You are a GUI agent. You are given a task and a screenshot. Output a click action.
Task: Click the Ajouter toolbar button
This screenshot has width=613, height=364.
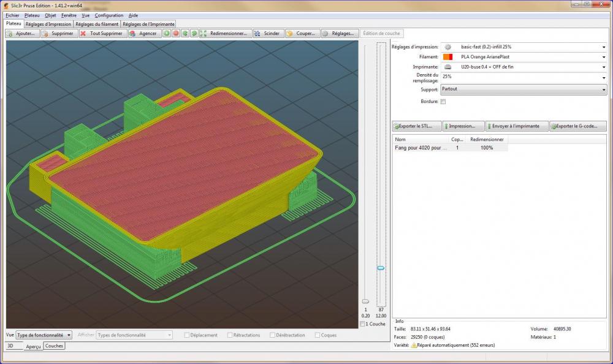click(22, 34)
